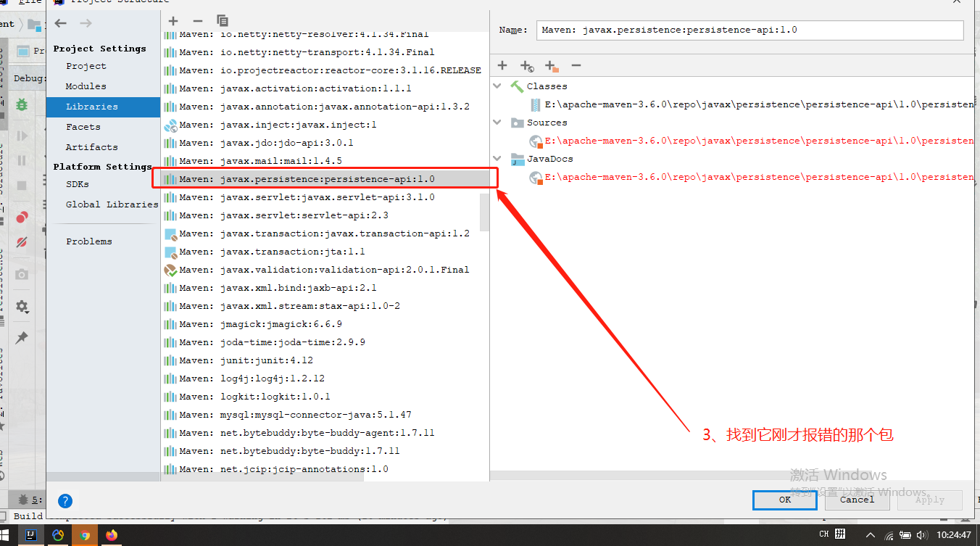Image resolution: width=980 pixels, height=546 pixels.
Task: Remove the selected root with the minus icon
Action: point(576,65)
